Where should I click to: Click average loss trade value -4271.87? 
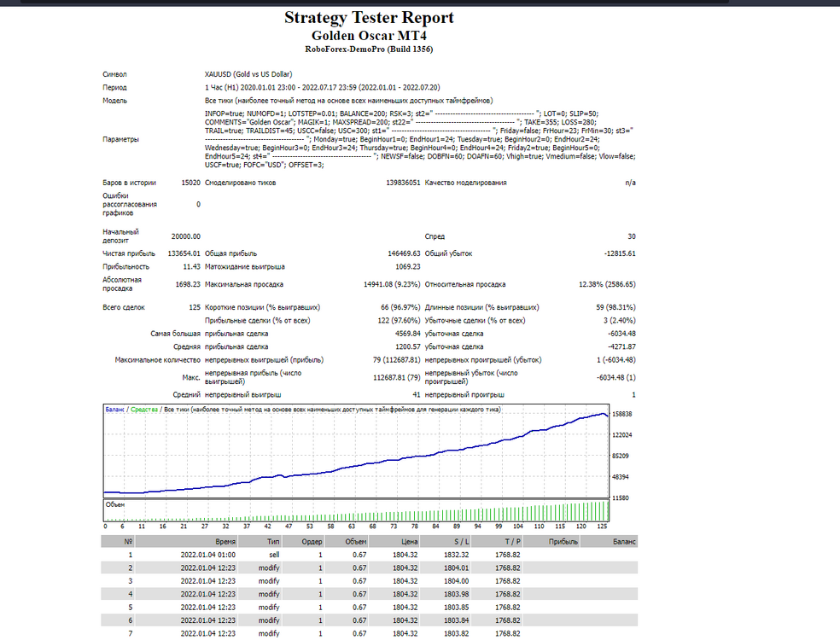(621, 346)
